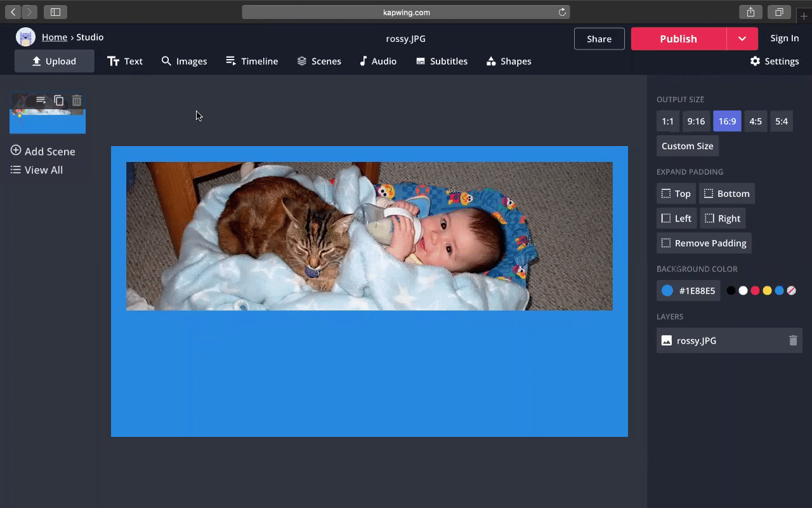Click the Remove Padding button
The image size is (812, 508).
tap(704, 243)
